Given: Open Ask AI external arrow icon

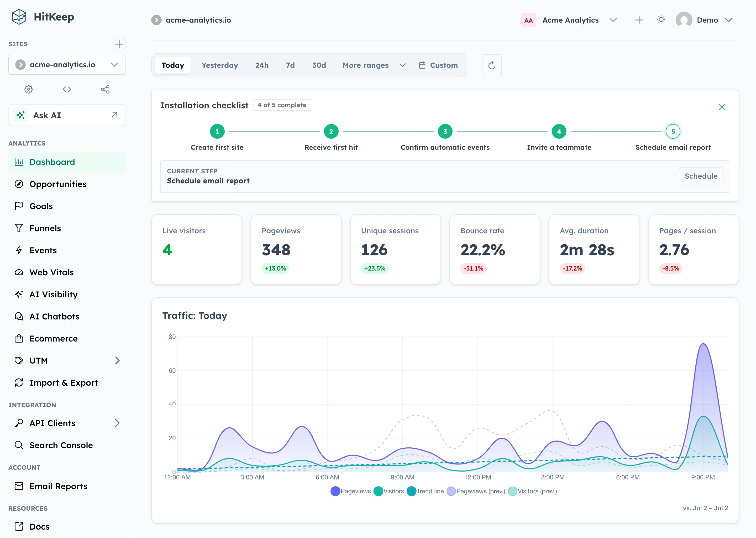Looking at the screenshot, I should coord(114,115).
